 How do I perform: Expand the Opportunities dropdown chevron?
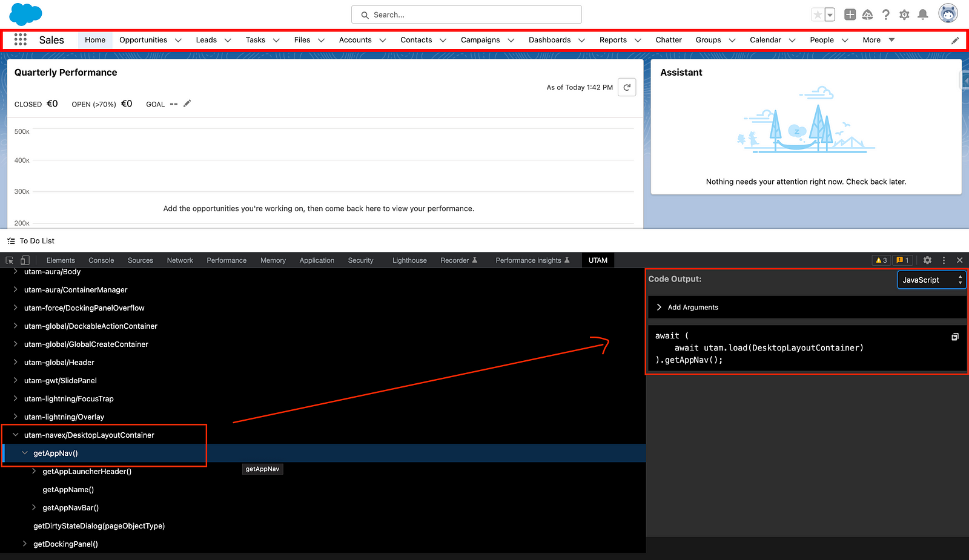(178, 41)
